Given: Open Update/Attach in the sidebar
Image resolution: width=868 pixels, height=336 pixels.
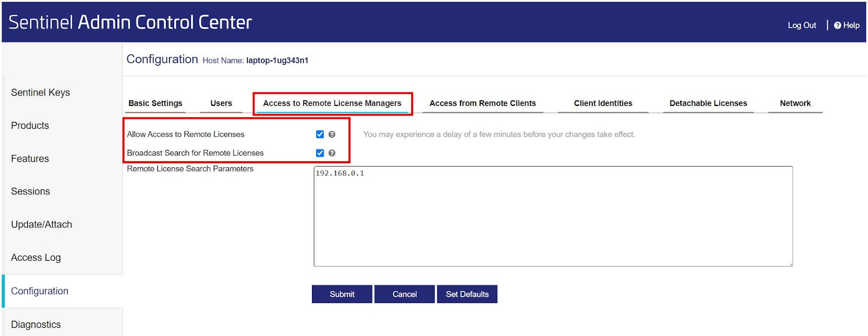Looking at the screenshot, I should 41,224.
